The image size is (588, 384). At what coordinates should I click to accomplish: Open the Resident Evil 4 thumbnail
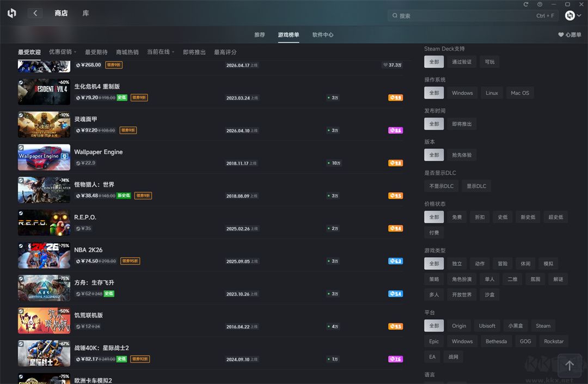point(44,92)
